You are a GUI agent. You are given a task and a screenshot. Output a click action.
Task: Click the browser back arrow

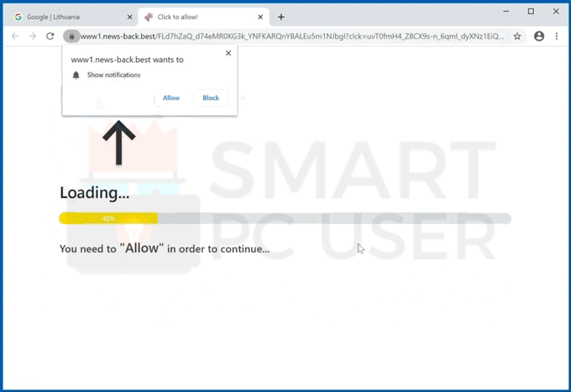click(15, 36)
